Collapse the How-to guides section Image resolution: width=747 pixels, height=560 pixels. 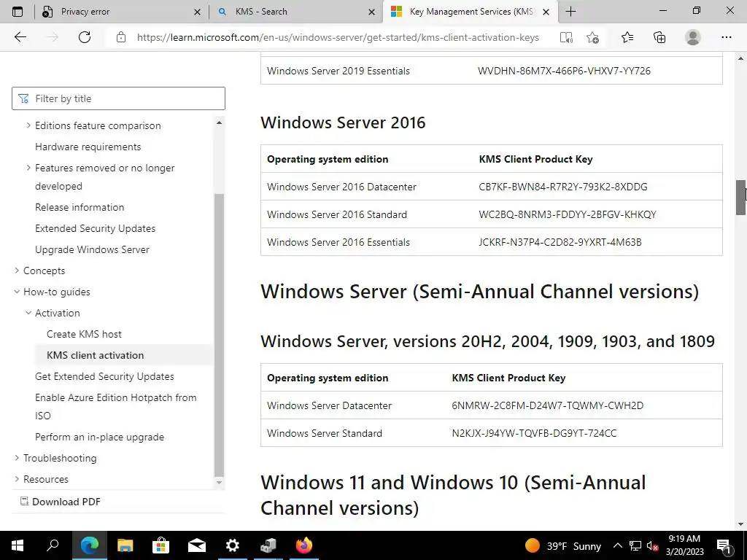[17, 292]
